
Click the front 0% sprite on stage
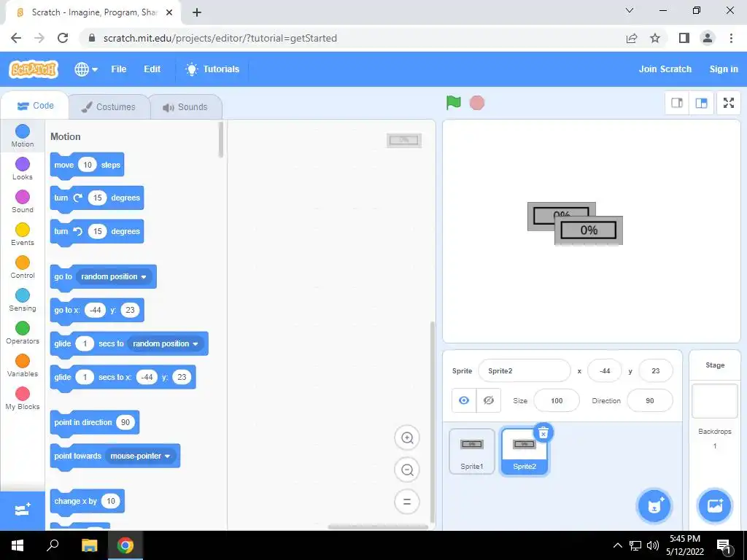(589, 230)
